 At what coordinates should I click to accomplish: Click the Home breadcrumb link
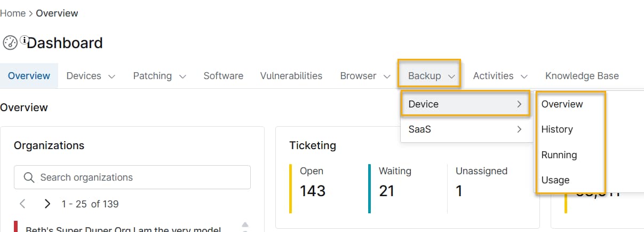coord(13,13)
